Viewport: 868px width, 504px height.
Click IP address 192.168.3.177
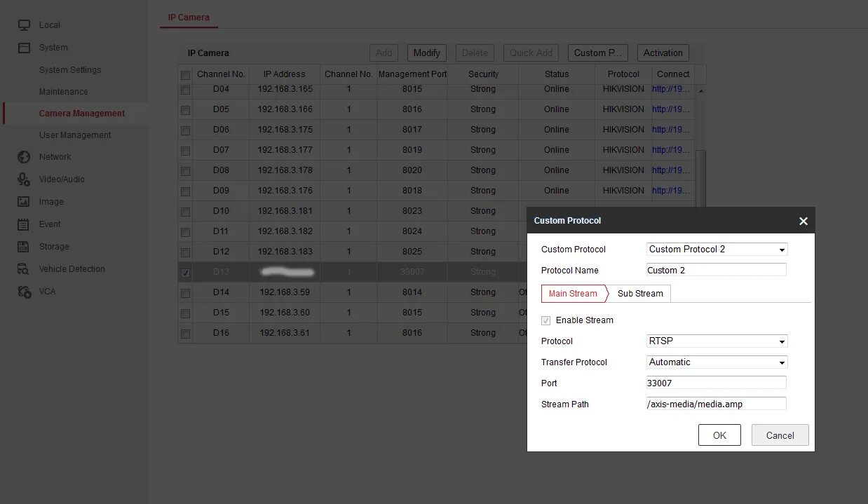coord(285,150)
